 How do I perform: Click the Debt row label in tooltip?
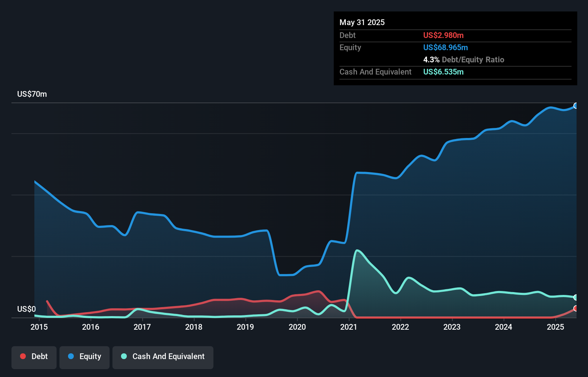pyautogui.click(x=347, y=35)
